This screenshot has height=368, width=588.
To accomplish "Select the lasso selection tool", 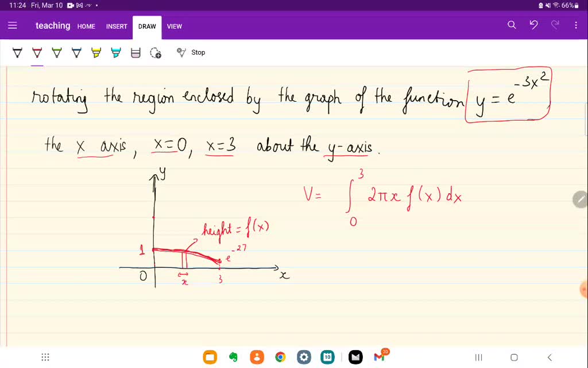I will 154,52.
